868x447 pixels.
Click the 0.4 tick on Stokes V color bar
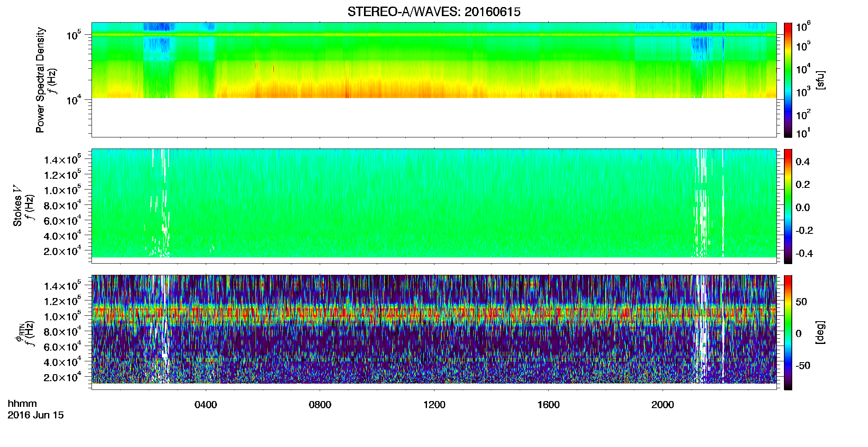pyautogui.click(x=803, y=161)
